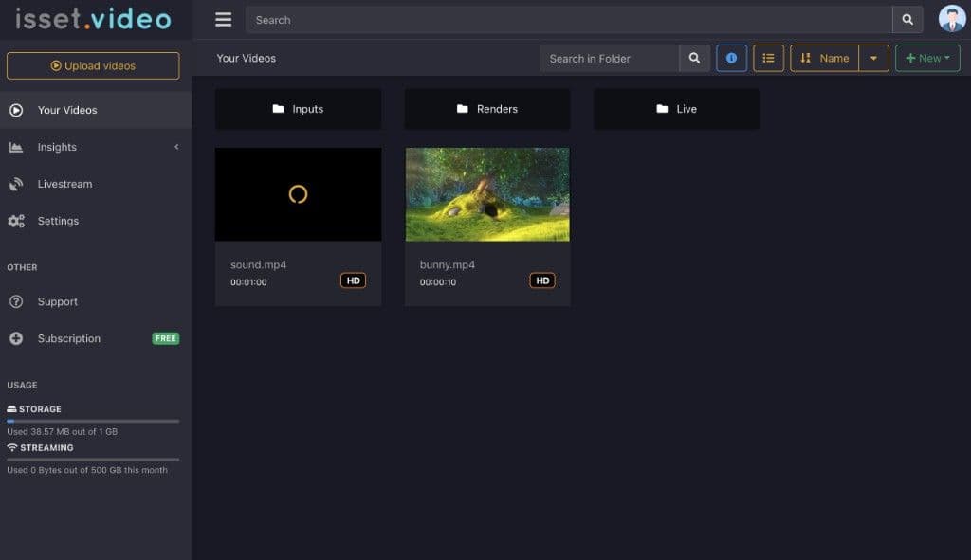Click the Inputs folder icon
Viewport: 971px width, 560px height.
(278, 109)
